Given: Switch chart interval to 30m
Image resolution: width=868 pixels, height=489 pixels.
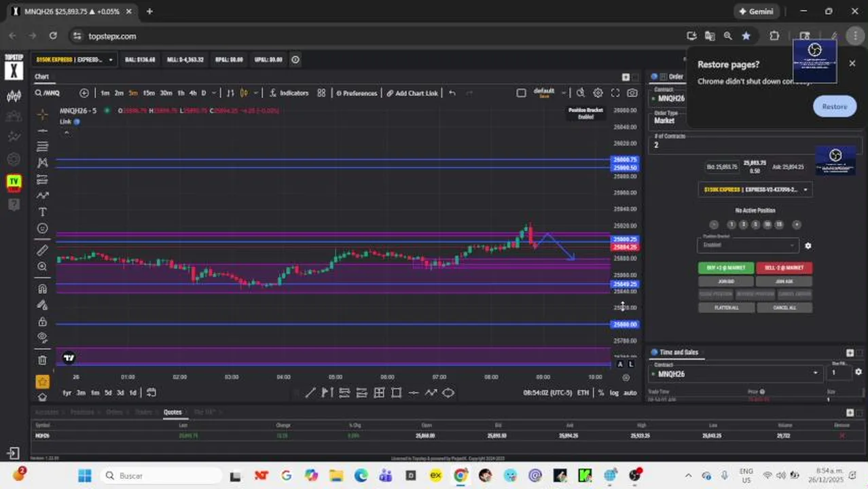Looking at the screenshot, I should (166, 93).
